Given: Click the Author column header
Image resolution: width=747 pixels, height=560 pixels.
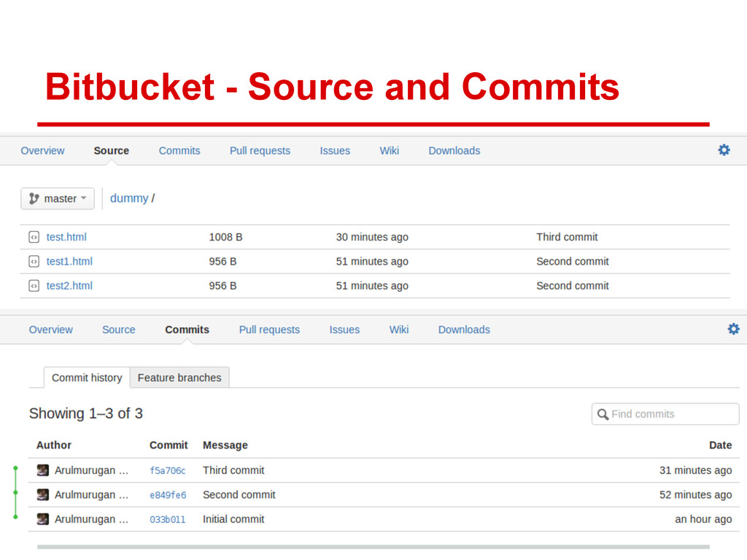Looking at the screenshot, I should click(54, 446).
